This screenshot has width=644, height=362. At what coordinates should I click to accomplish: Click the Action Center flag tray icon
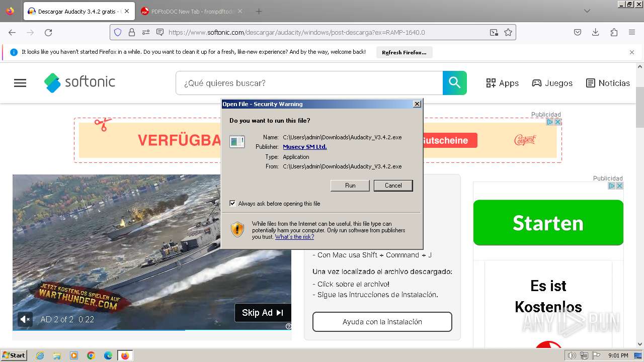pos(595,355)
